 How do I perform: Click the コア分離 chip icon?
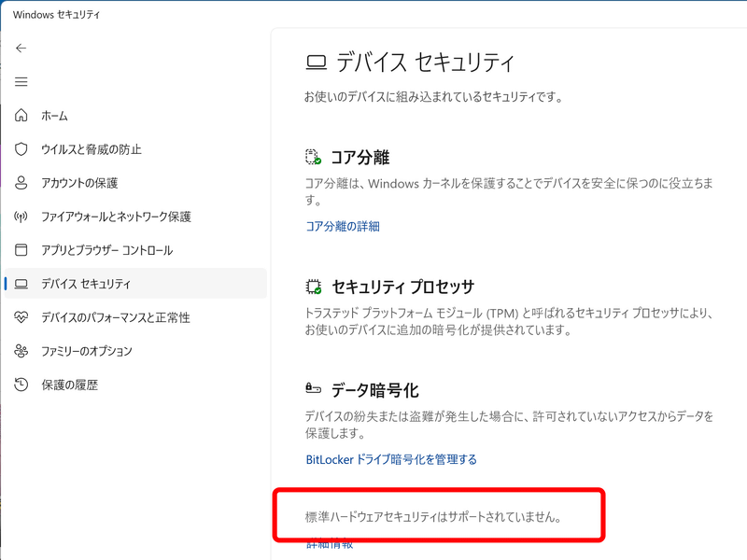coord(313,157)
